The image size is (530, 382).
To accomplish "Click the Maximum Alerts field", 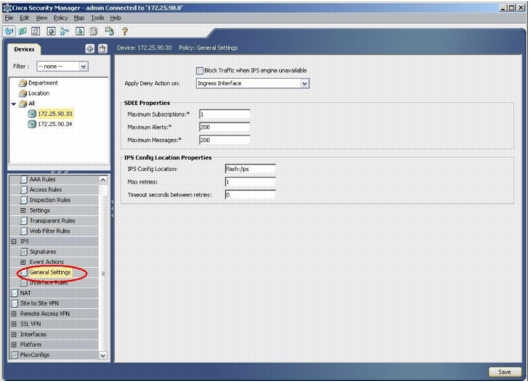I will click(x=224, y=127).
